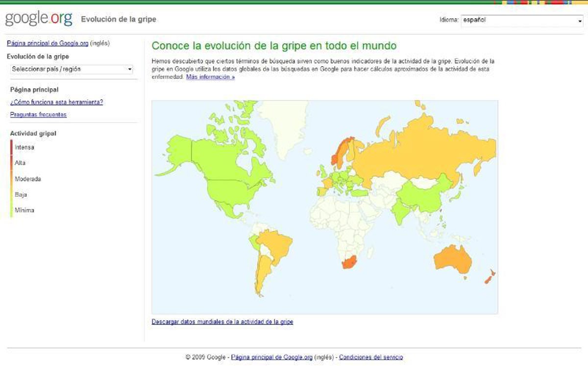Image resolution: width=588 pixels, height=366 pixels.
Task: Select Página principal in the sidebar
Action: [x=34, y=90]
